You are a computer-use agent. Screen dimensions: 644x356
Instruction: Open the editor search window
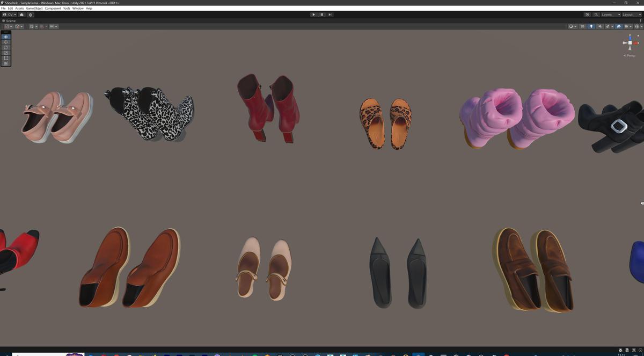(596, 14)
